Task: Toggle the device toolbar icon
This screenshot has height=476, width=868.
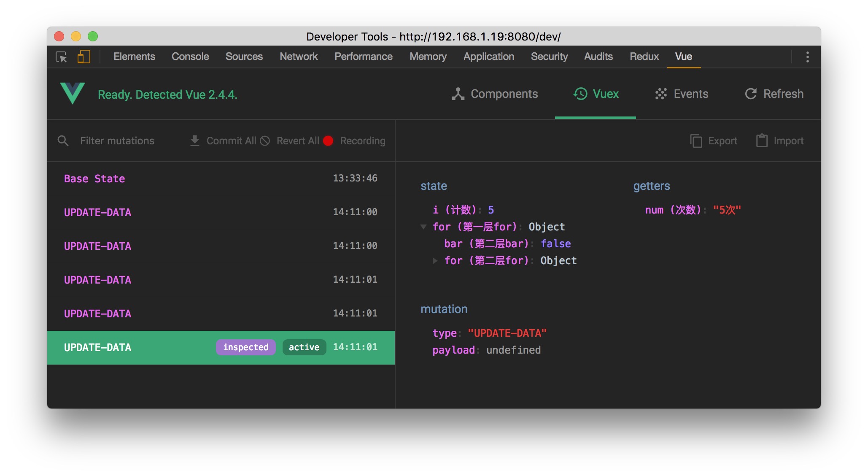Action: point(84,57)
